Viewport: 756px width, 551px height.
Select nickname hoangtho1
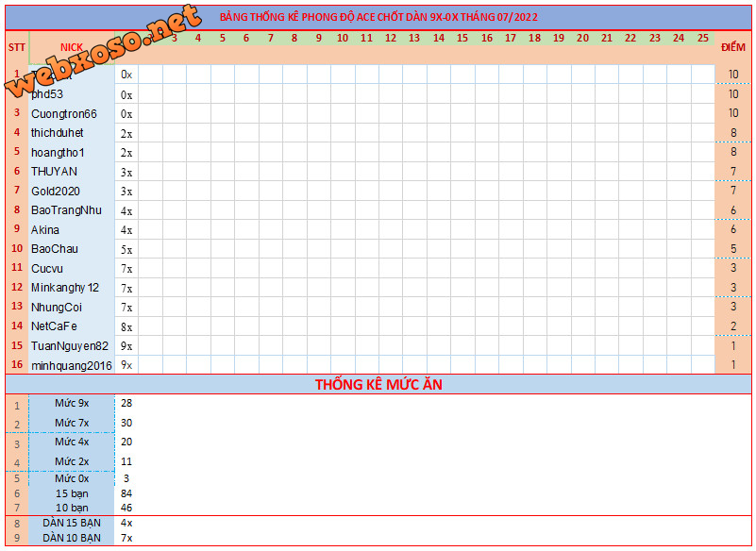click(58, 153)
